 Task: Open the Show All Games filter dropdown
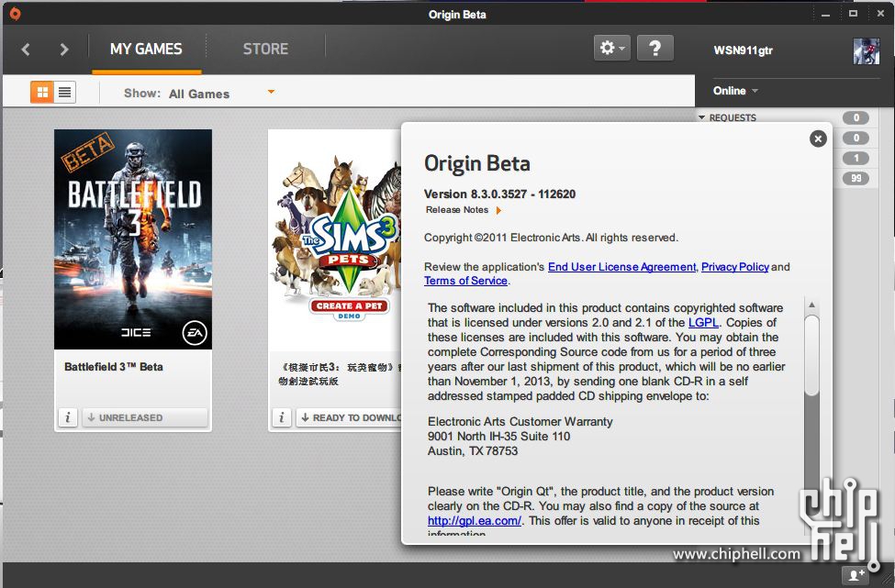[x=199, y=93]
